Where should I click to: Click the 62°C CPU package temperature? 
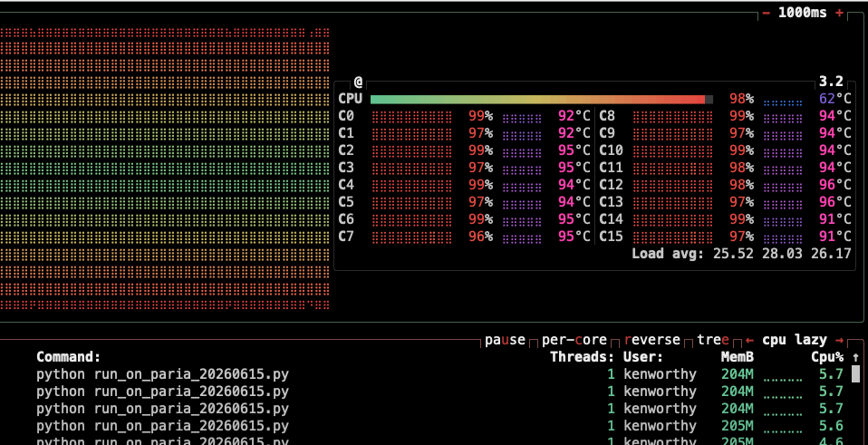834,99
